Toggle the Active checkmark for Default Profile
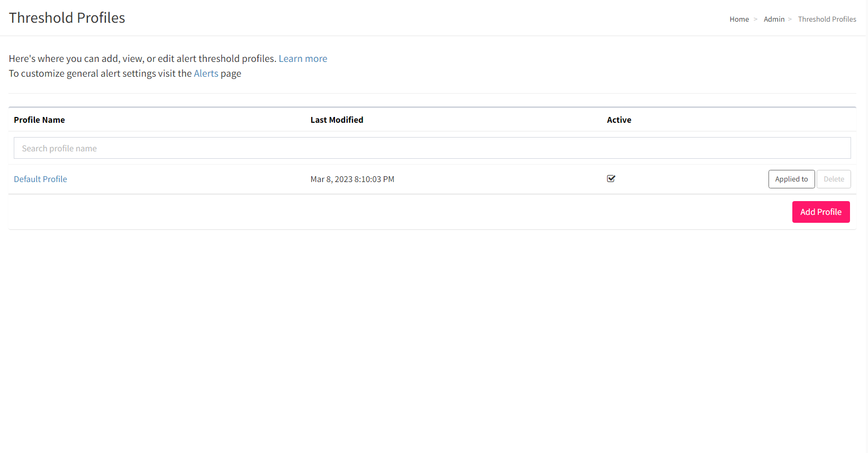This screenshot has height=453, width=868. [x=611, y=179]
